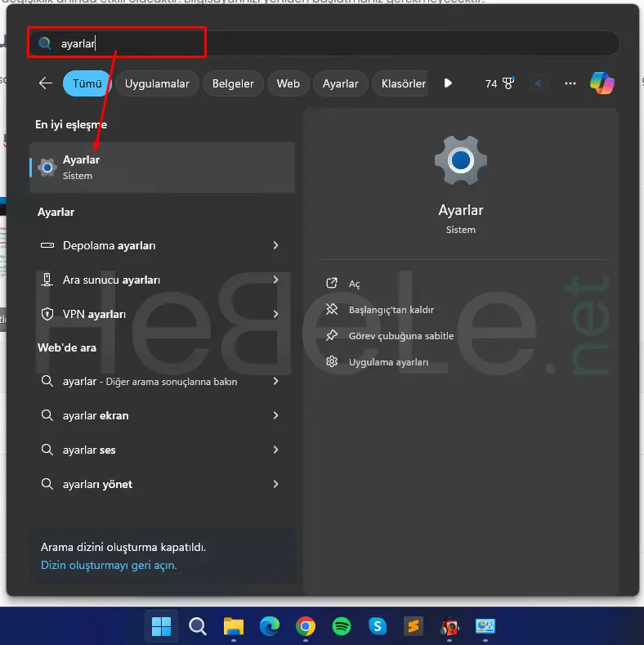Open Windows Start menu on taskbar

[161, 626]
